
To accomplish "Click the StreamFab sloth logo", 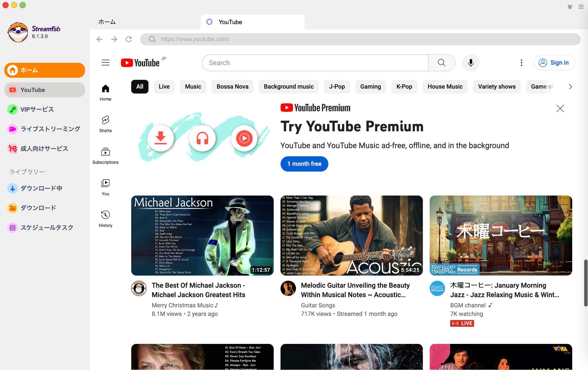I will (18, 32).
